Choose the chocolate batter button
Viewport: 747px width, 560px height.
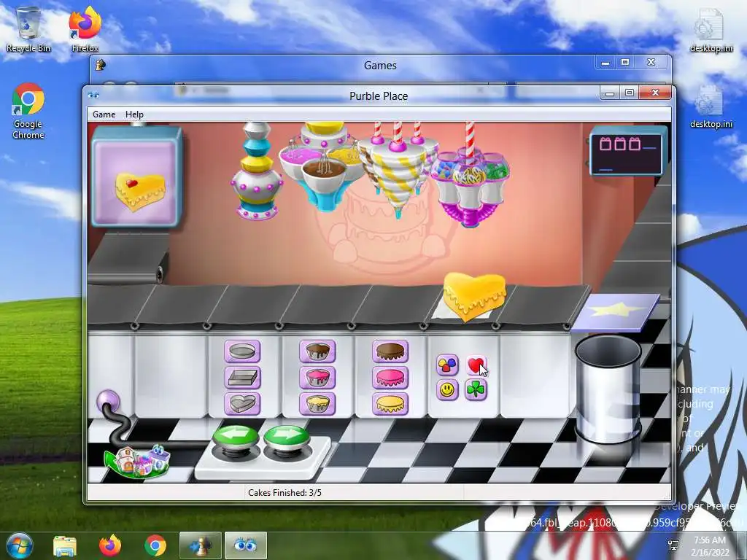click(x=317, y=351)
